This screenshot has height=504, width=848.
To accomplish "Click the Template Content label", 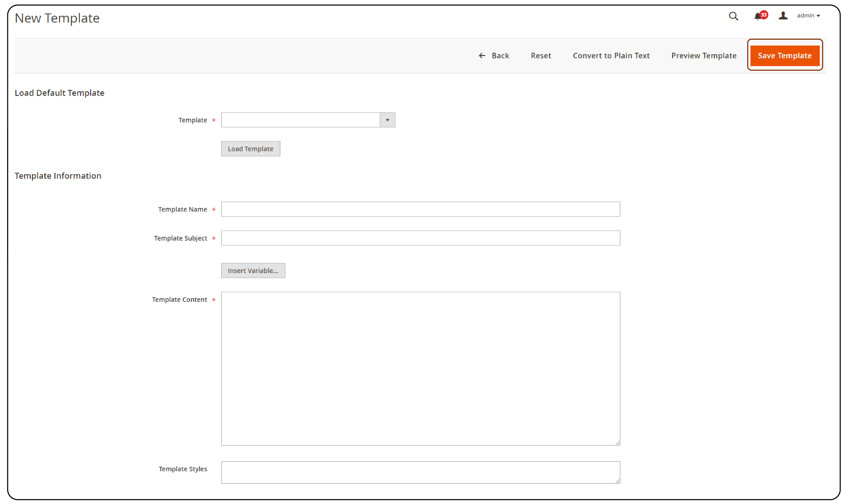I will pos(179,300).
